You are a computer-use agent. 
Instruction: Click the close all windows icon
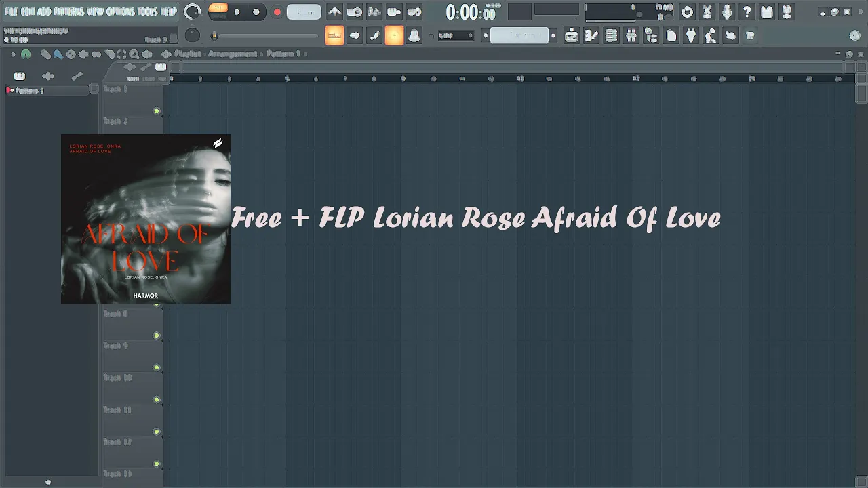749,35
